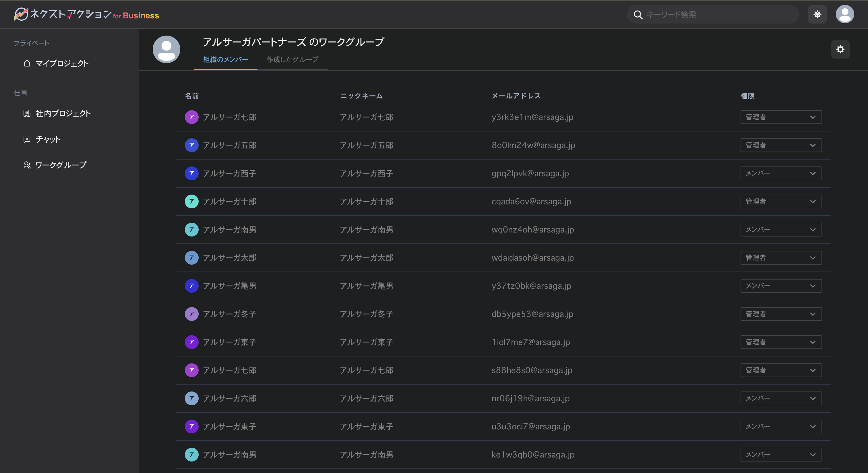Open role dropdown for y3rk3e1m@arsaga.jp

coord(781,117)
